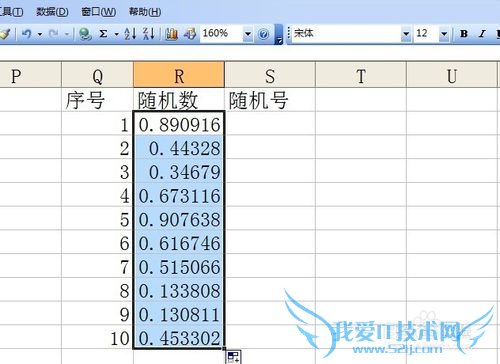Select the cell containing 0.34679

point(179,171)
